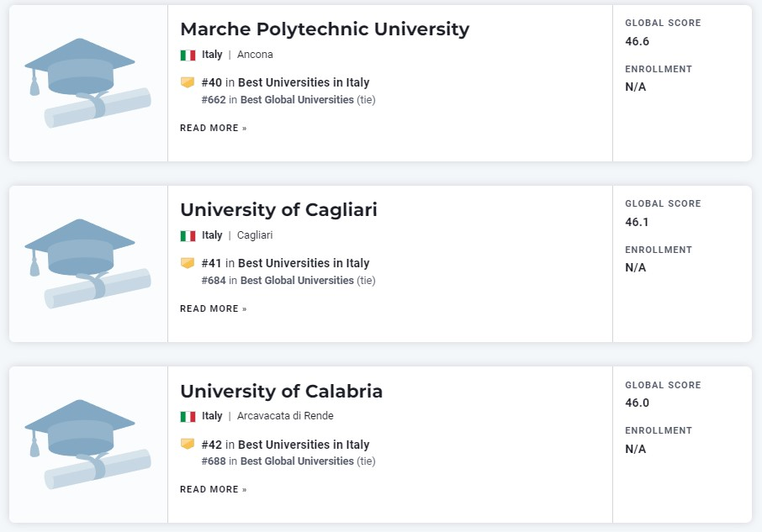Click Read More under University of Cagliari
Image resolution: width=762 pixels, height=532 pixels.
click(x=214, y=308)
